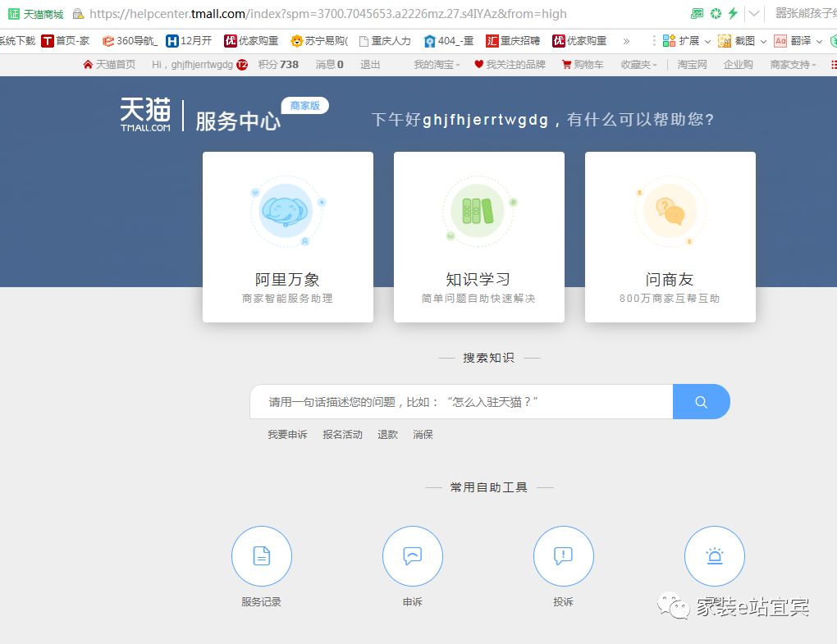Expand the address bar dropdown arrow
The height and width of the screenshot is (644, 837).
point(754,13)
